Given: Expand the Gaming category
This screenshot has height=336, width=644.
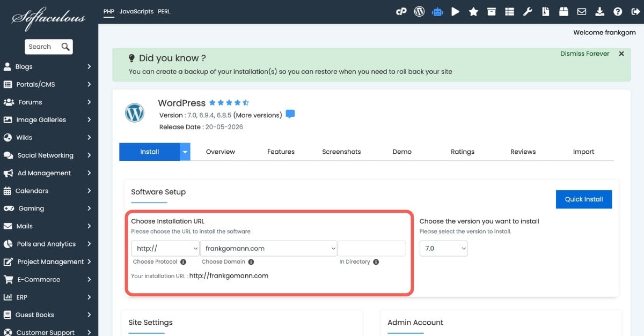Looking at the screenshot, I should click(x=49, y=208).
